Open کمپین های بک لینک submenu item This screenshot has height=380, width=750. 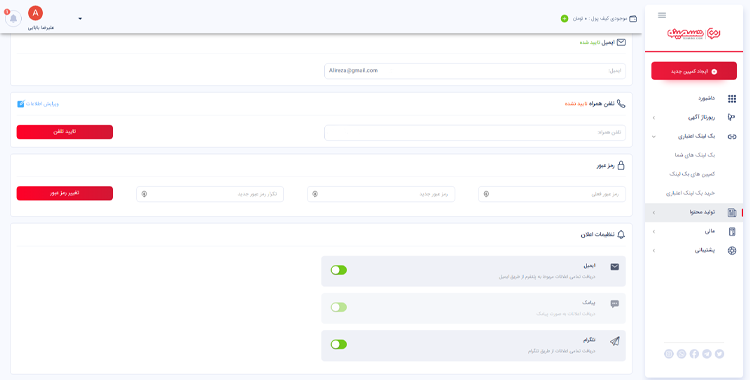(x=692, y=174)
